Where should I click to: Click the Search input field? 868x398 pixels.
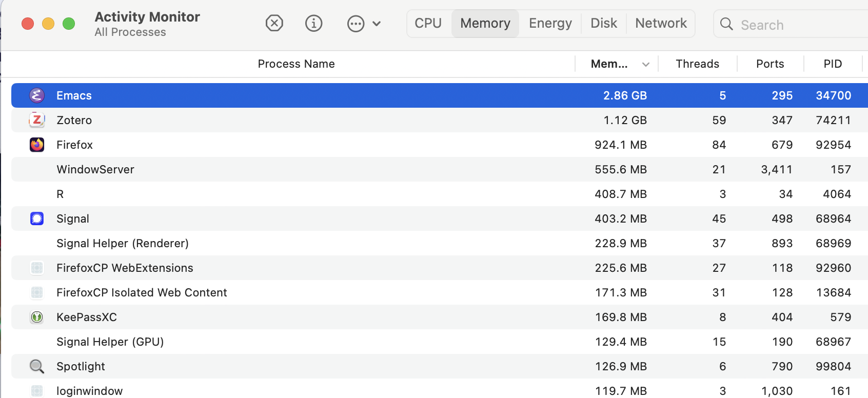point(793,24)
